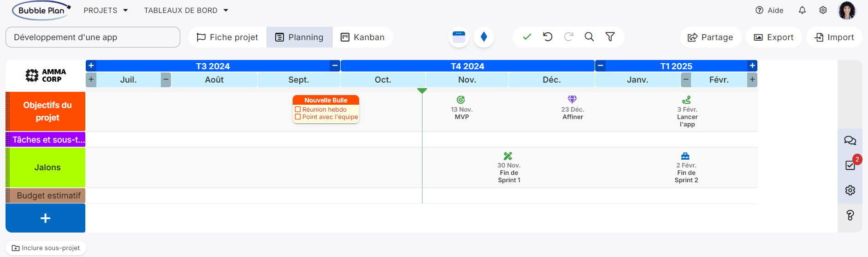Click the Affiner gem milestone icon
This screenshot has height=257, width=868.
[x=572, y=99]
